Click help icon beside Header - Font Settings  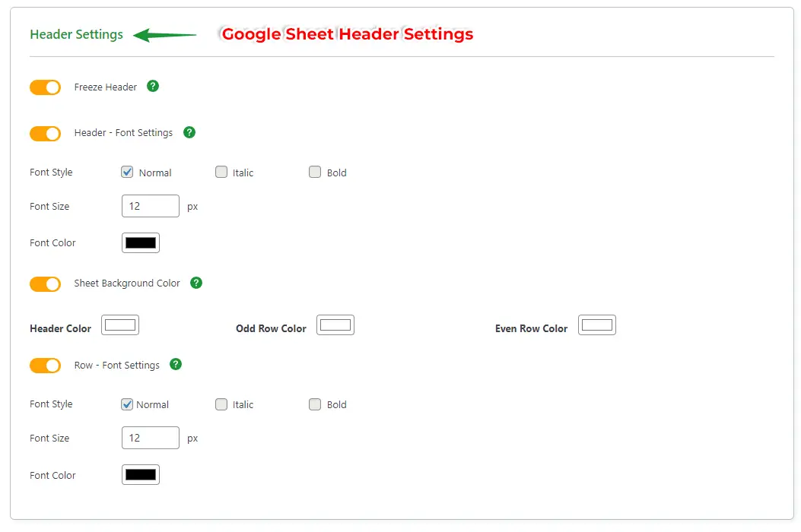click(189, 132)
